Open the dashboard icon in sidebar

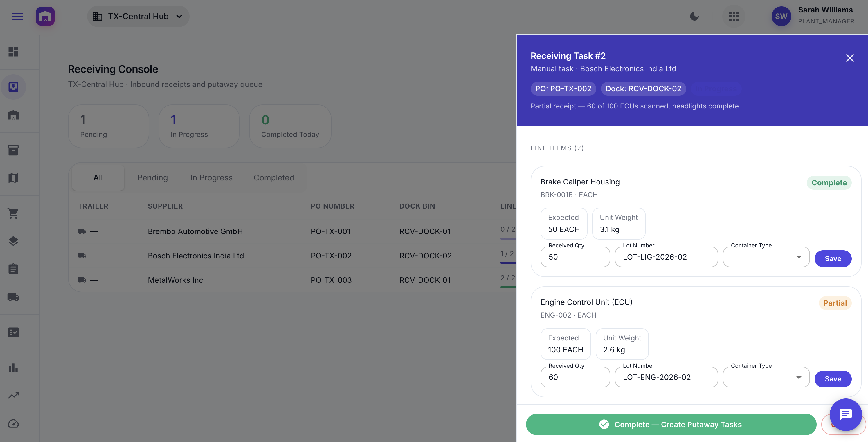click(13, 52)
